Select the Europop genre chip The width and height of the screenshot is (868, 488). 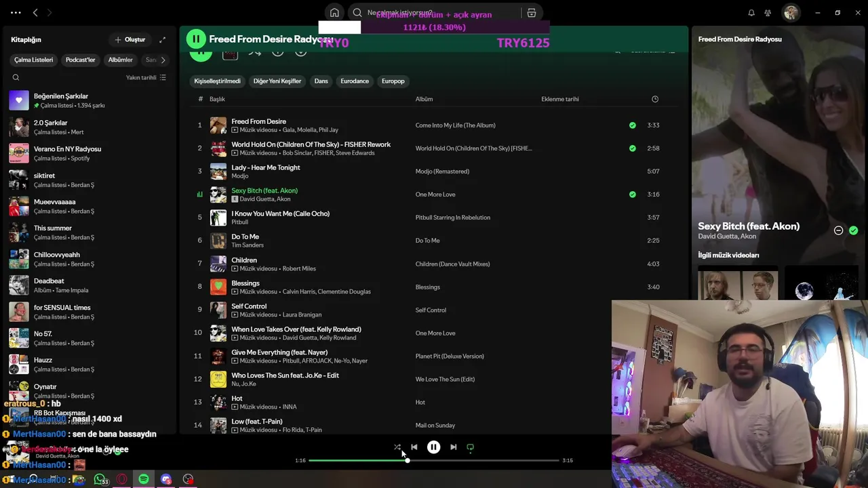[x=393, y=81]
